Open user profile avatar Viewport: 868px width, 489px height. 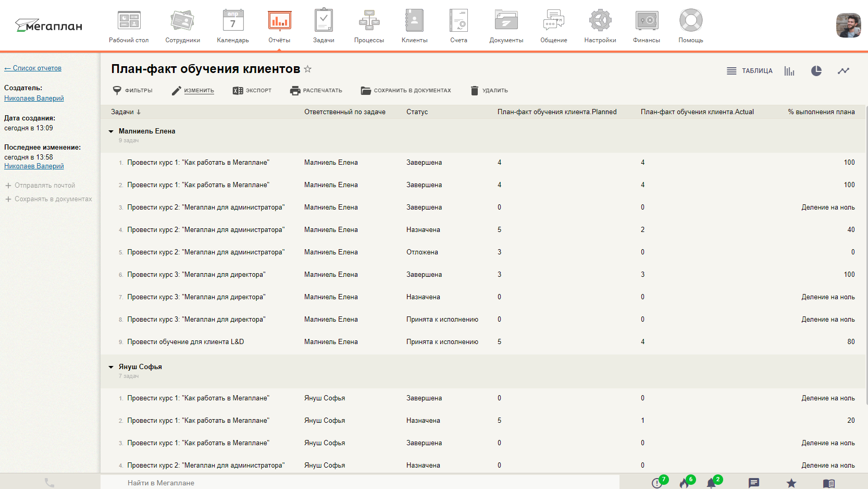pyautogui.click(x=848, y=26)
